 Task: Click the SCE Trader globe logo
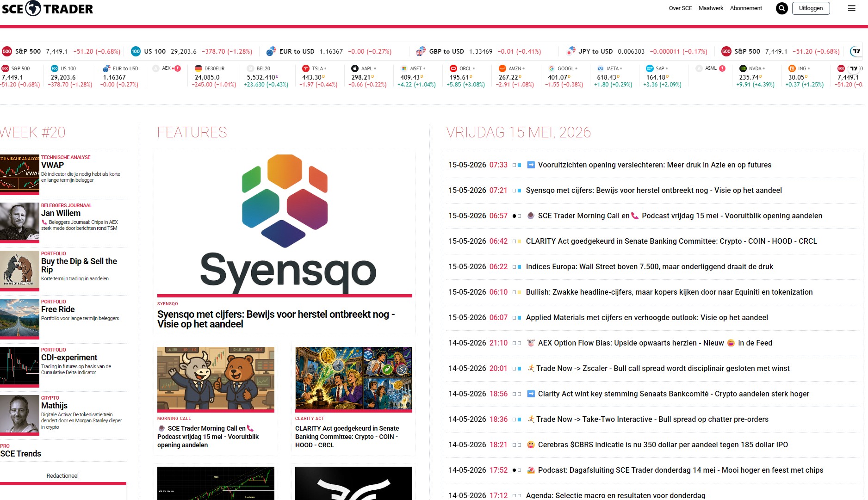tap(33, 8)
